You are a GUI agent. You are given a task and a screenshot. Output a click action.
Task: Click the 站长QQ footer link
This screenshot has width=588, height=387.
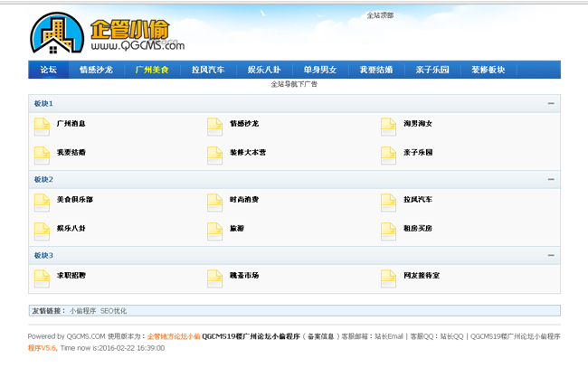pos(451,336)
